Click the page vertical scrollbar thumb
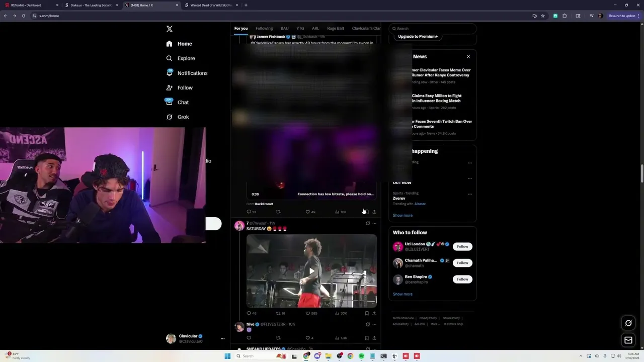 pos(641,173)
